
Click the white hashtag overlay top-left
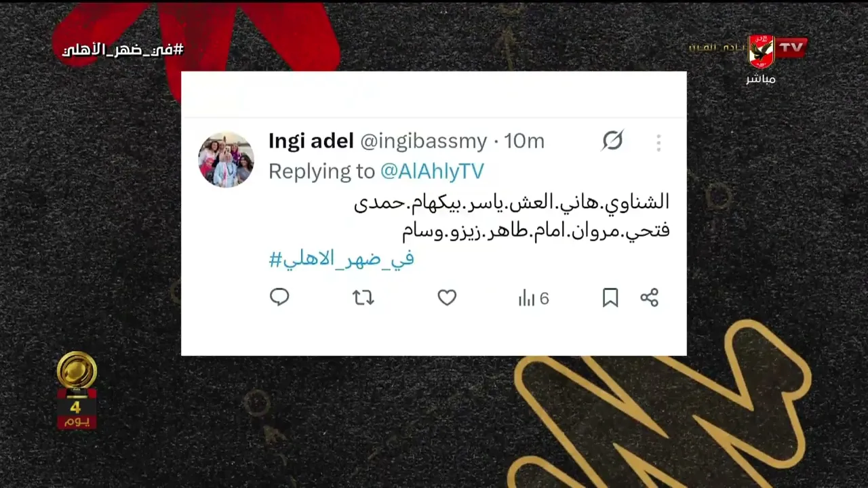[123, 49]
